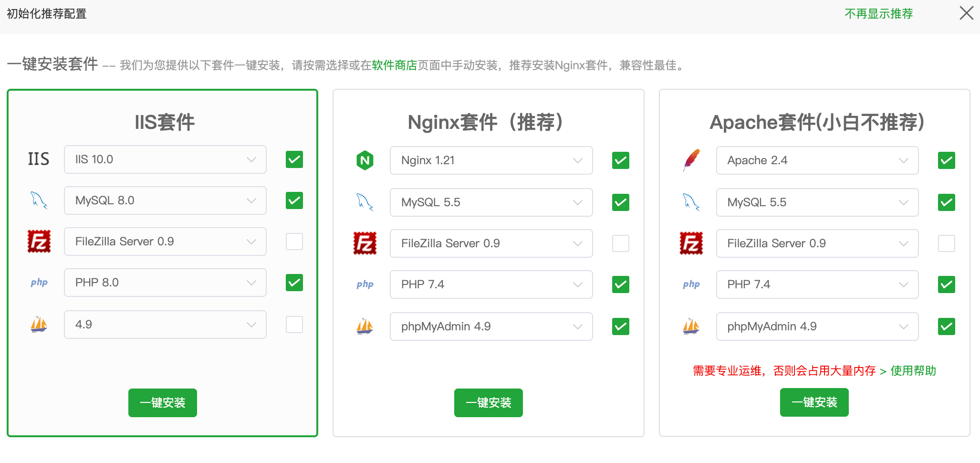Uncheck the Nginx 1.21 checkbox

click(x=621, y=160)
